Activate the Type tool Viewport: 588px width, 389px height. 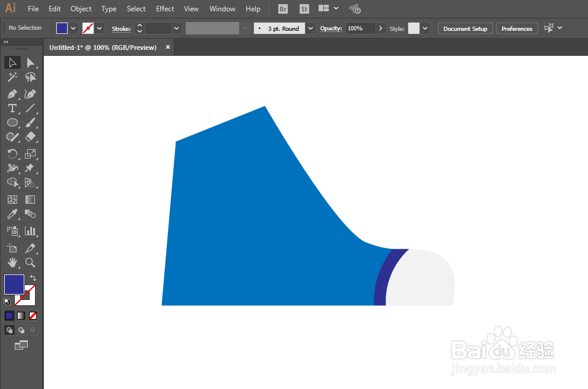point(12,109)
